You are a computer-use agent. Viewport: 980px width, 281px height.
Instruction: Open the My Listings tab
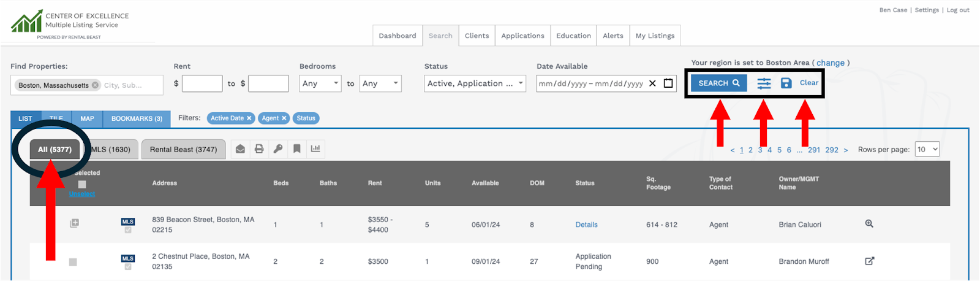(x=655, y=36)
